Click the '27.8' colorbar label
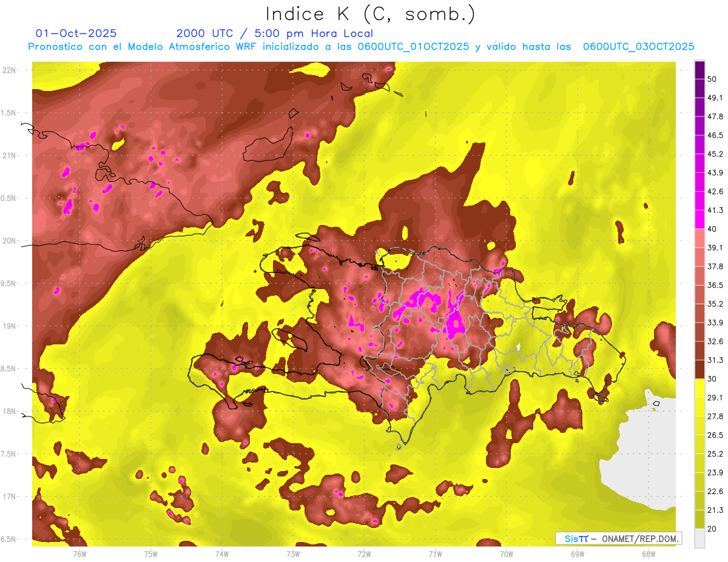Image resolution: width=728 pixels, height=562 pixels. (715, 416)
